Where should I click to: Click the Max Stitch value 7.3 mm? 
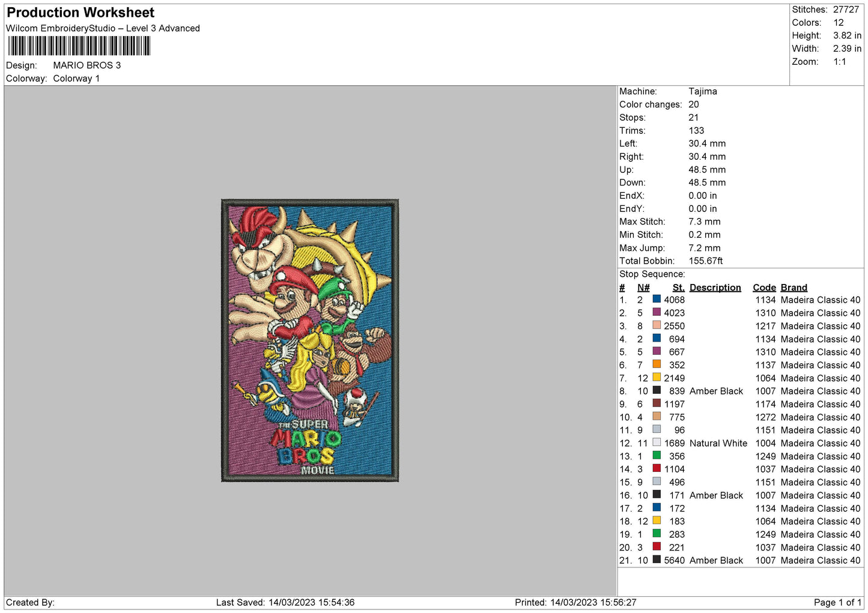pyautogui.click(x=705, y=222)
